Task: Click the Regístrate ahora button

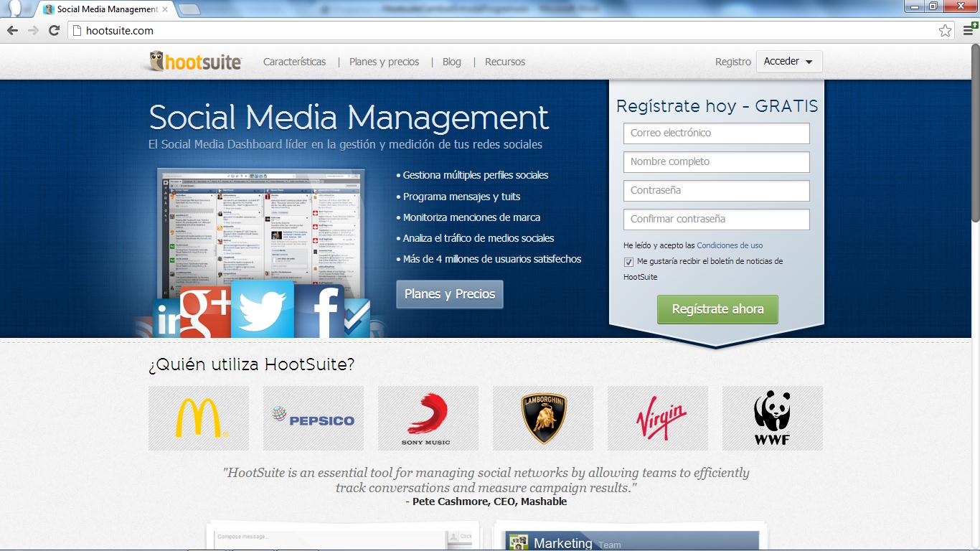Action: pos(717,309)
